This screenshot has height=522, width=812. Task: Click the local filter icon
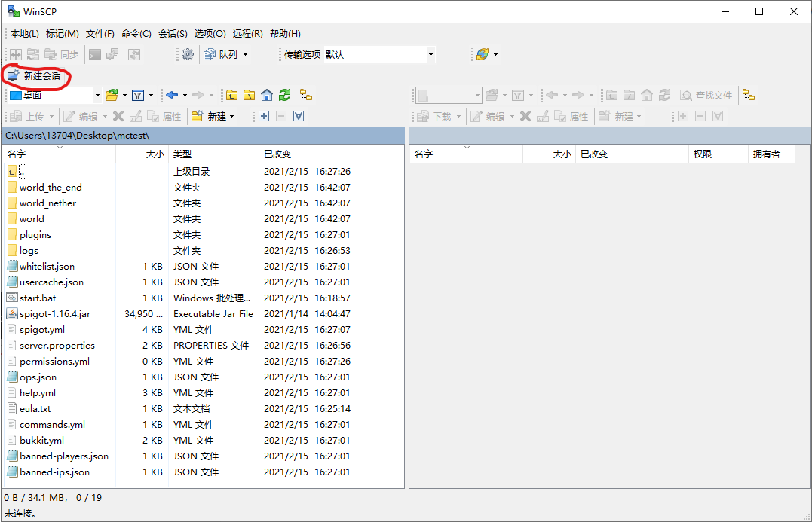(x=138, y=95)
